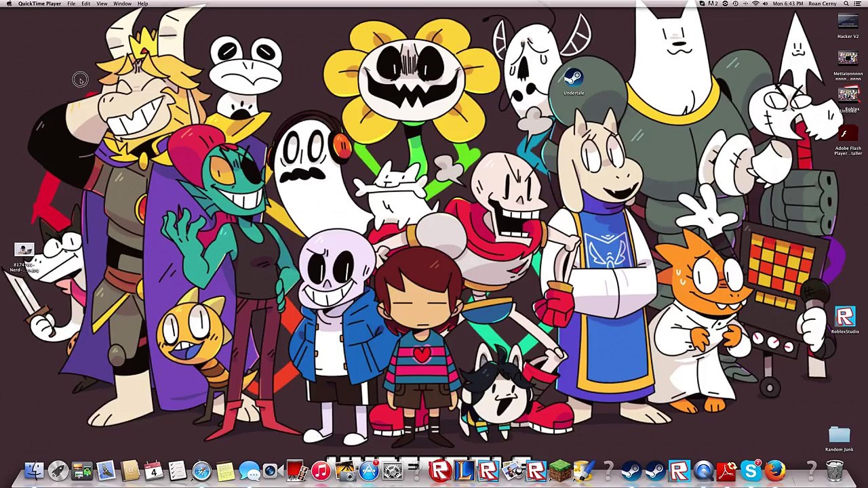Open the Trash in the dock
The height and width of the screenshot is (488, 868).
pyautogui.click(x=835, y=471)
